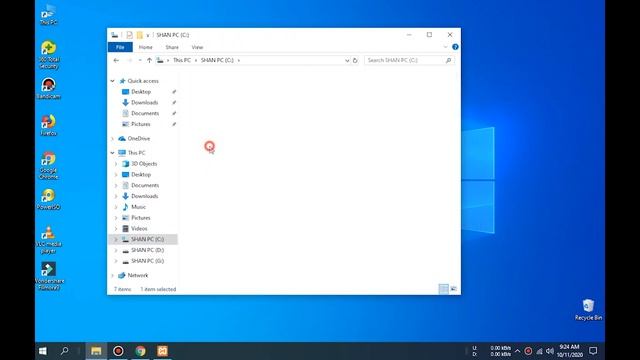Image resolution: width=640 pixels, height=360 pixels.
Task: Open the Action Center notifications icon
Action: point(593,351)
